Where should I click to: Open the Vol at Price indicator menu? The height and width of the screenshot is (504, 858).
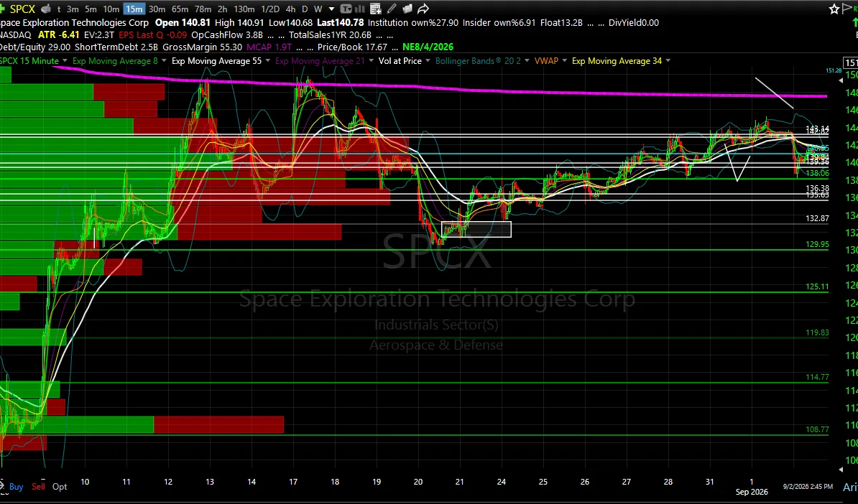tap(400, 61)
